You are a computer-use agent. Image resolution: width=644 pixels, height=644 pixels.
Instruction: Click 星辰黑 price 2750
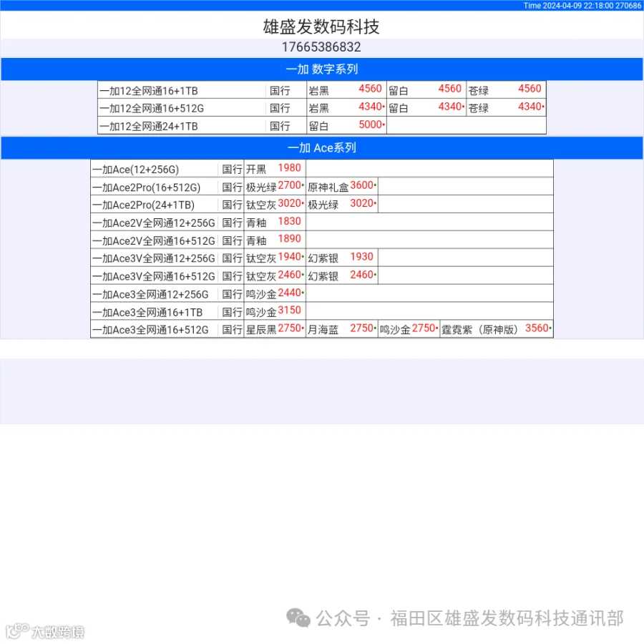point(290,328)
